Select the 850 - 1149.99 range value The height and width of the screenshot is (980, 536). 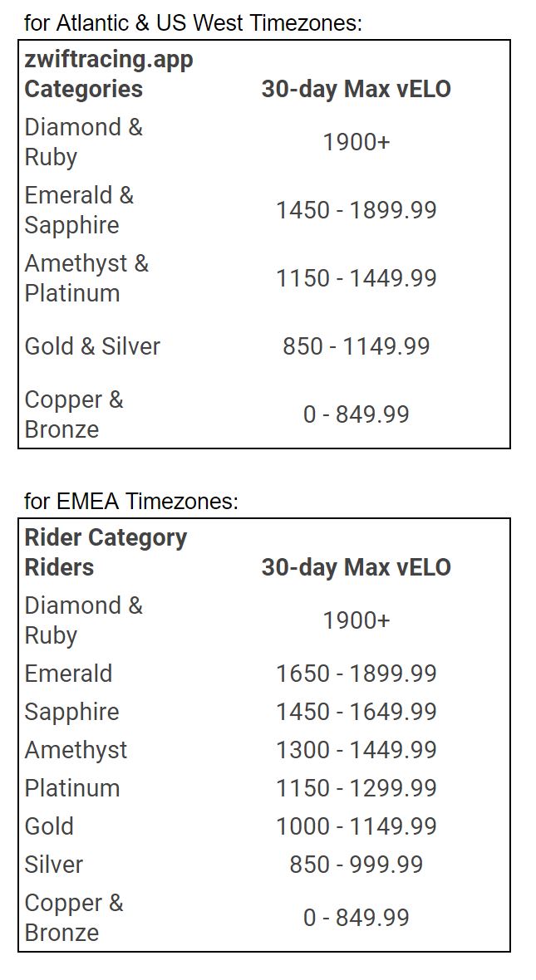click(356, 346)
